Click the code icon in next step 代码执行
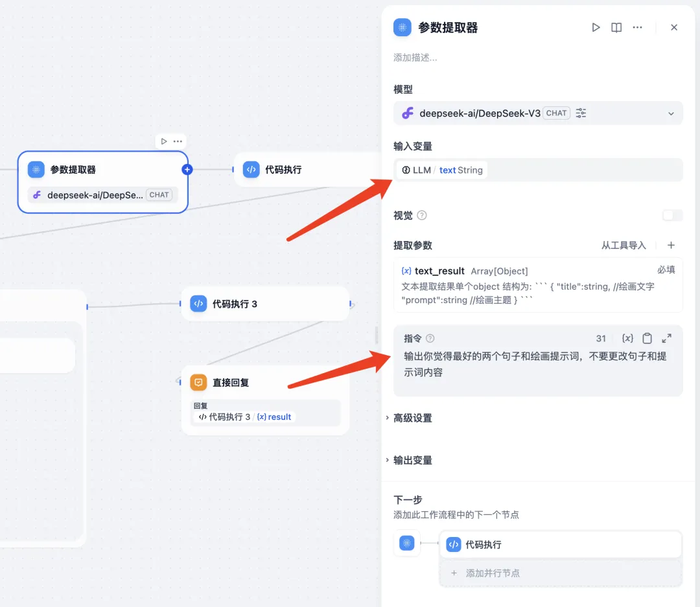Viewport: 700px width, 607px height. coord(454,545)
